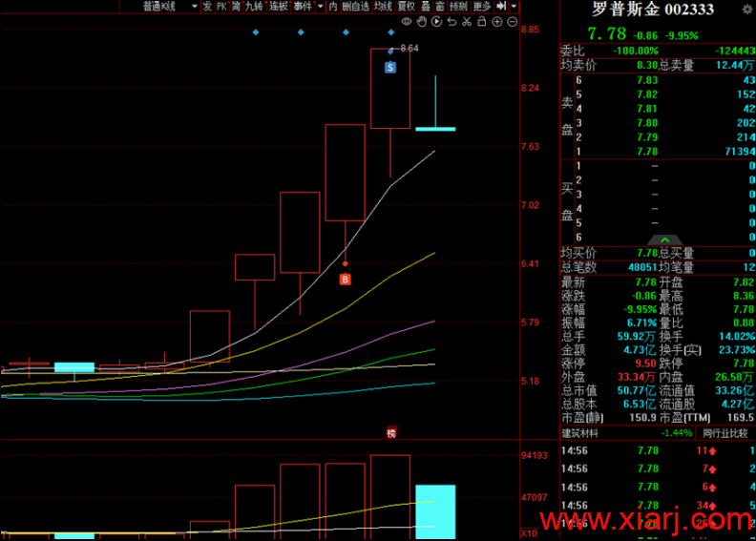Screen dimensions: 756x541
Task: Click the 总市值 value 50.77亿
Action: click(637, 390)
